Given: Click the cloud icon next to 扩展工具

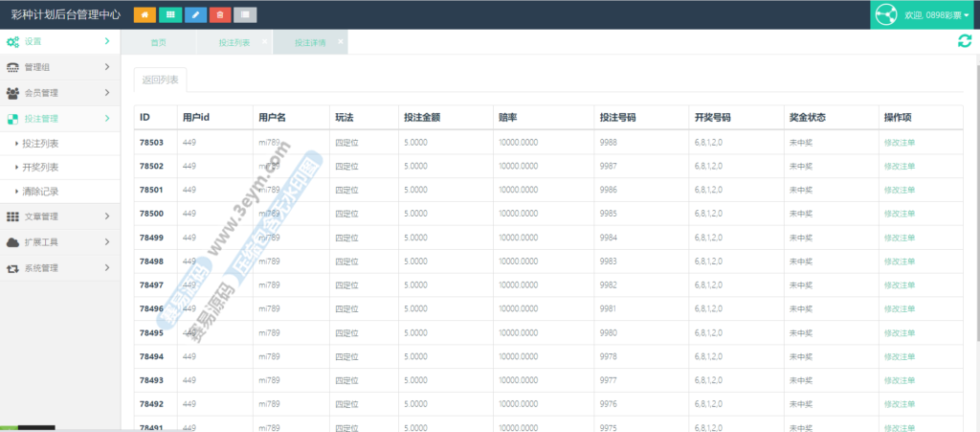Looking at the screenshot, I should point(12,242).
